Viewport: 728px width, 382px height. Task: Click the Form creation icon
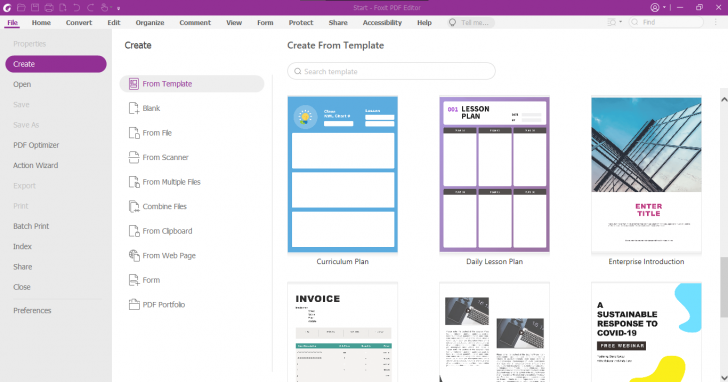134,280
